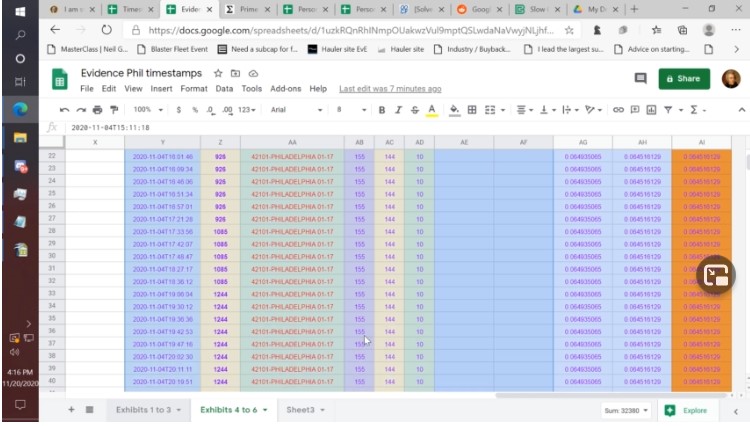The image size is (750, 426).
Task: Open the Google account avatar
Action: pyautogui.click(x=730, y=78)
